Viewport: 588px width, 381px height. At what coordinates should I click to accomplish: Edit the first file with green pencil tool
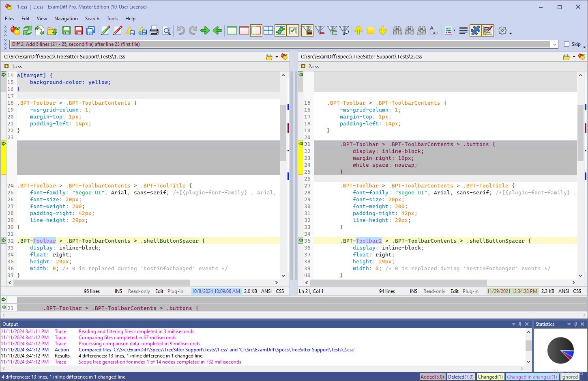tap(105, 30)
